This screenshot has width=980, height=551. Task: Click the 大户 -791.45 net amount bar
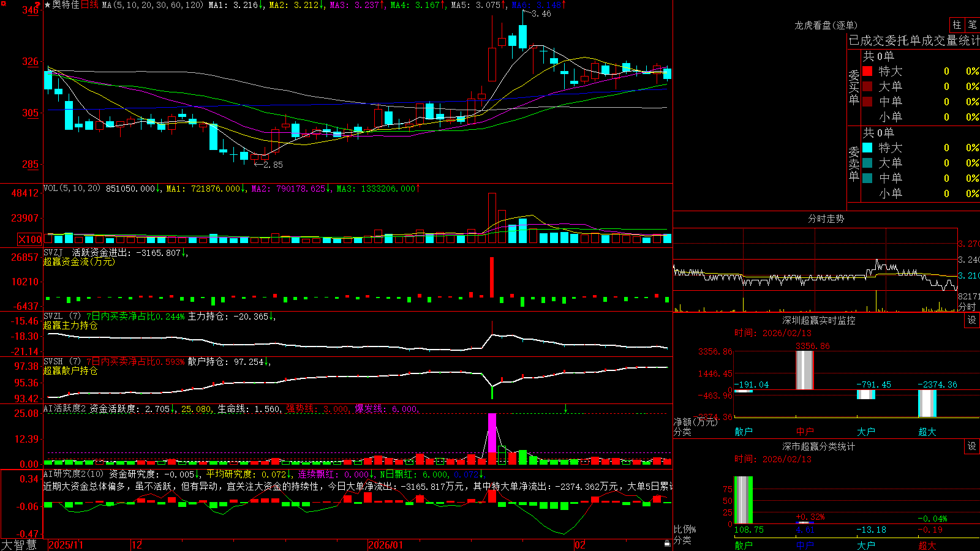(x=866, y=394)
